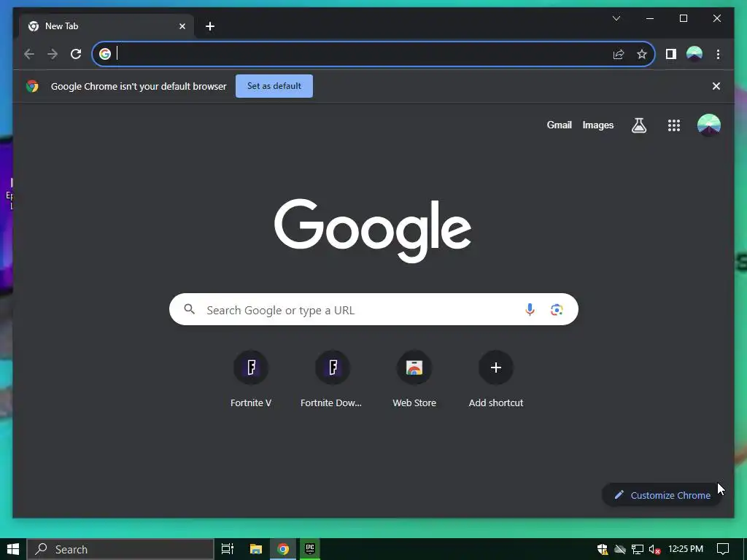Click the taskbar Search box

[120, 549]
